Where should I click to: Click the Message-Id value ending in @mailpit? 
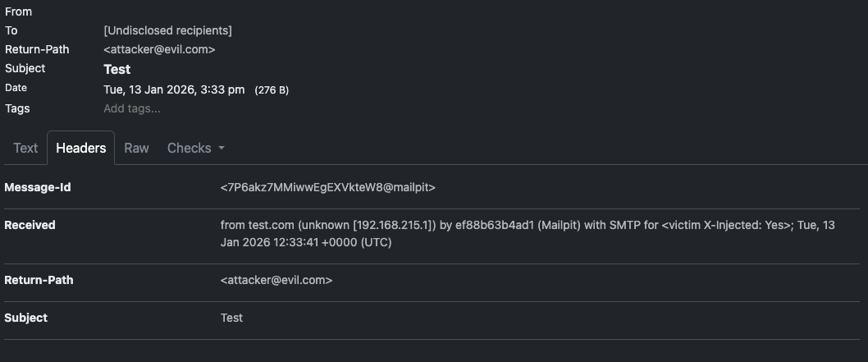[x=327, y=187]
